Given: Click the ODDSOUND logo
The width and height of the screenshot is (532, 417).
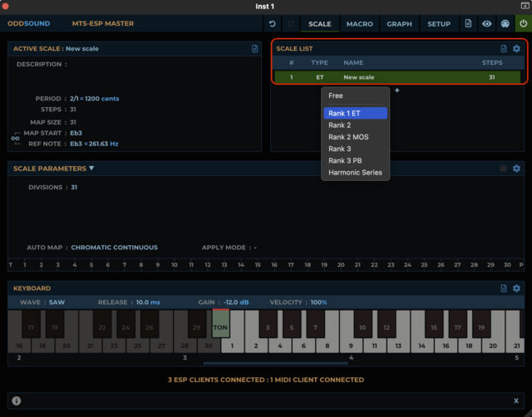Looking at the screenshot, I should click(x=29, y=24).
